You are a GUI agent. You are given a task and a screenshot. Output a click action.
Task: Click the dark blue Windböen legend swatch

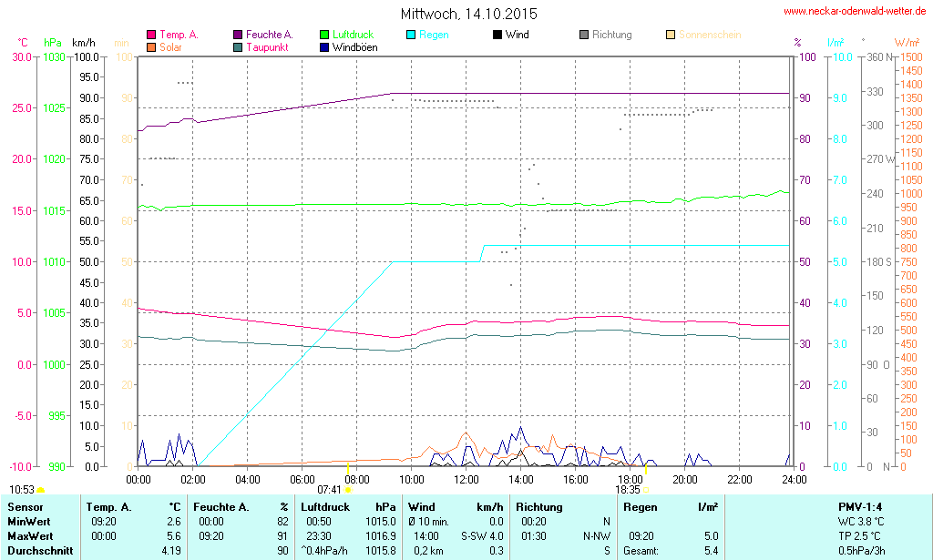tap(325, 46)
